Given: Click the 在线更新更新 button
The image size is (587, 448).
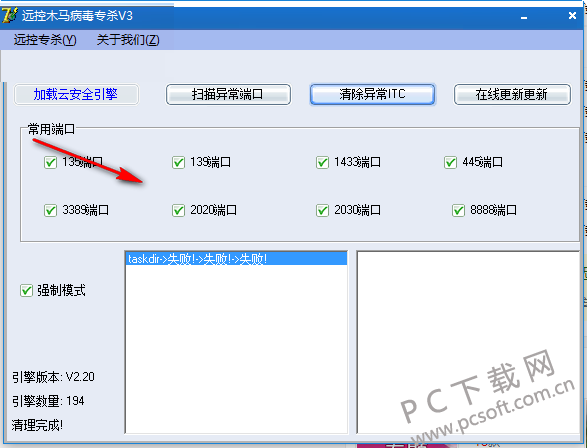Looking at the screenshot, I should pos(513,94).
